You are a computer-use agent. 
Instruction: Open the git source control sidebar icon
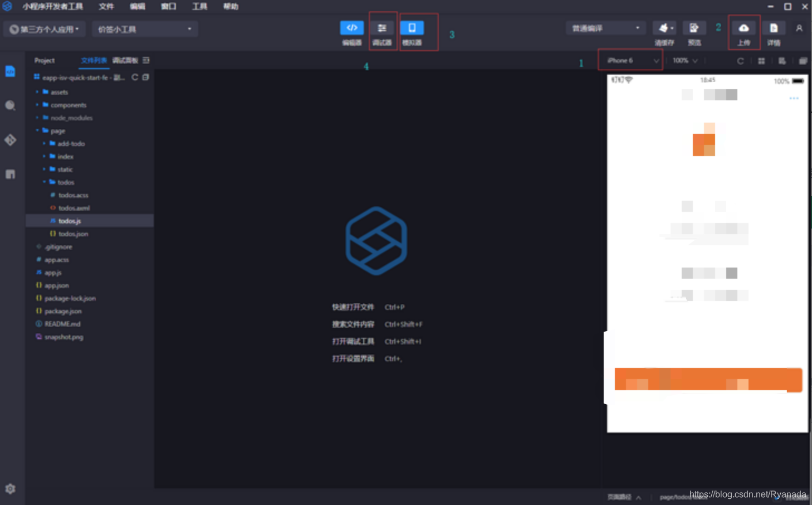[10, 140]
